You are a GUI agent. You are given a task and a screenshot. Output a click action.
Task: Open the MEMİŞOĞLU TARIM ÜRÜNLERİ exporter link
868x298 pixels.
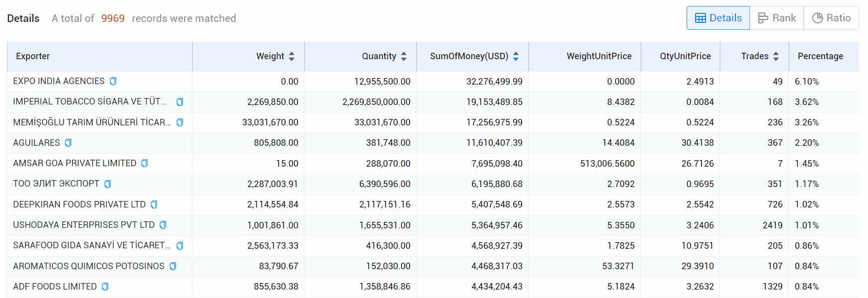coord(92,122)
